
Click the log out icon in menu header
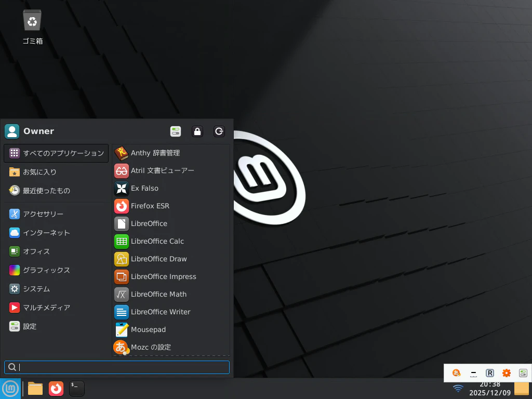(219, 131)
